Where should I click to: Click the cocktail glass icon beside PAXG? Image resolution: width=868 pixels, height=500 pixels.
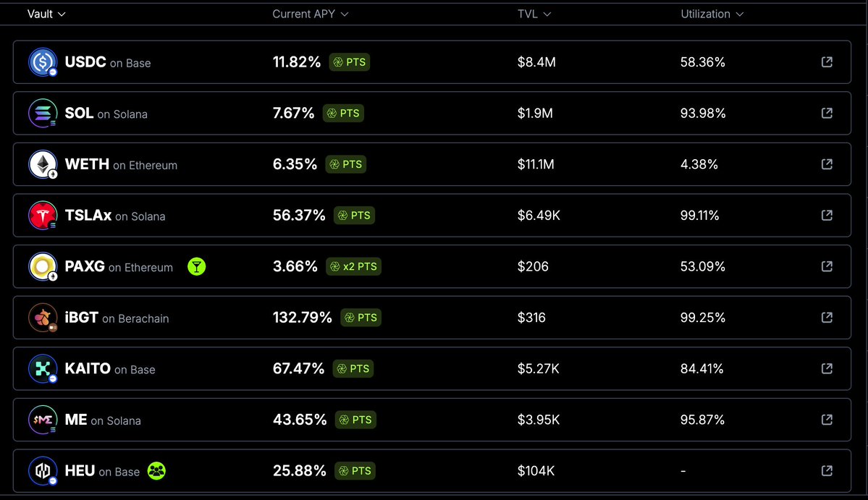click(x=196, y=266)
